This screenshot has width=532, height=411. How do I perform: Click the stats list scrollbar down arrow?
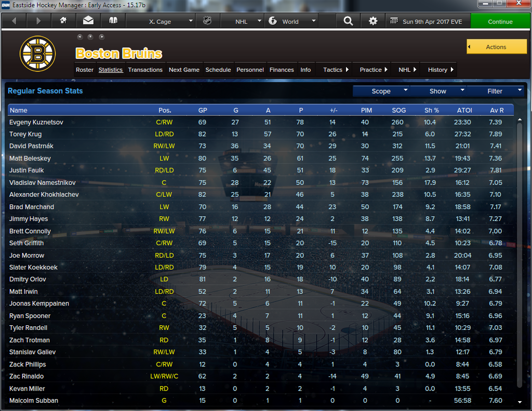520,402
